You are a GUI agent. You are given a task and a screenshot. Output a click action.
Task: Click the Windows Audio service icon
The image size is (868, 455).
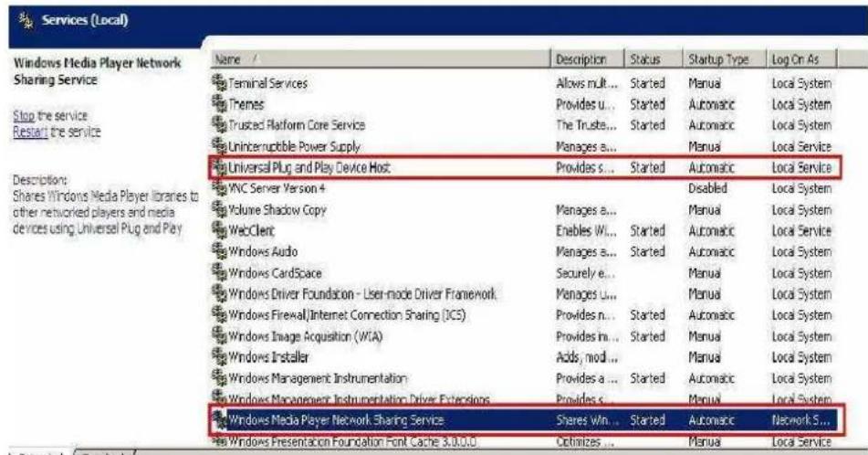tap(220, 251)
